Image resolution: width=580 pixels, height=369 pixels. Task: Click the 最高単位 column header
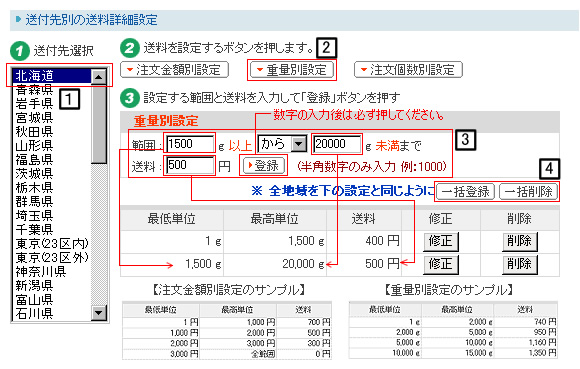[275, 219]
